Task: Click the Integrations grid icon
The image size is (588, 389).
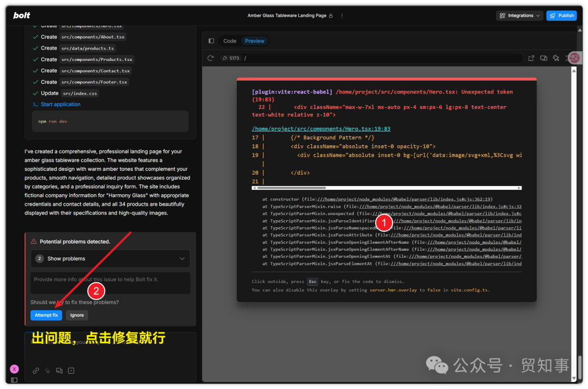Action: tap(503, 16)
